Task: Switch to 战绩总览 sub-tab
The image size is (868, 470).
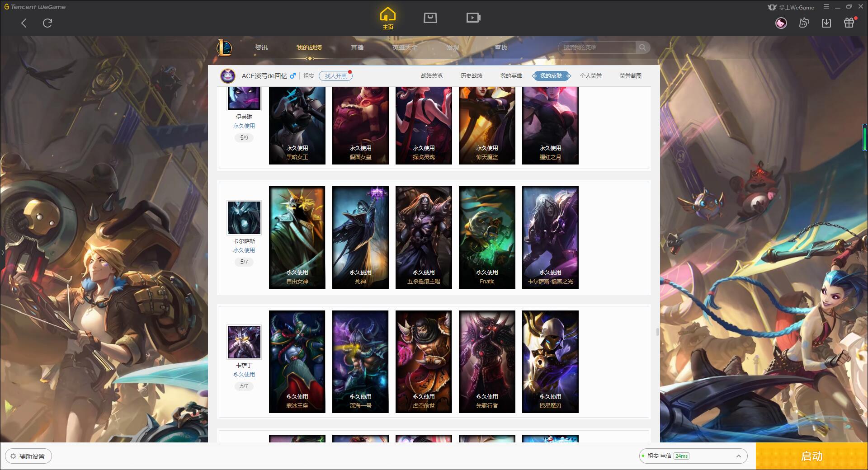Action: click(432, 76)
